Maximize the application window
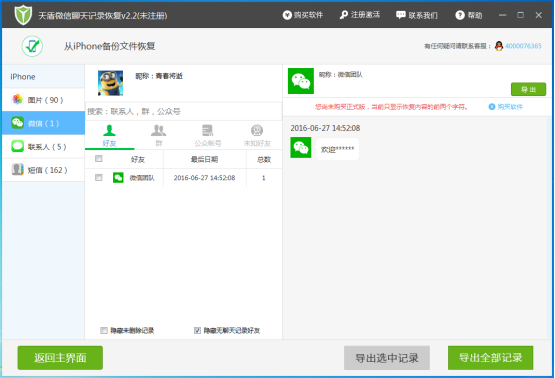Viewport: 555px width, 378px height. [x=520, y=15]
